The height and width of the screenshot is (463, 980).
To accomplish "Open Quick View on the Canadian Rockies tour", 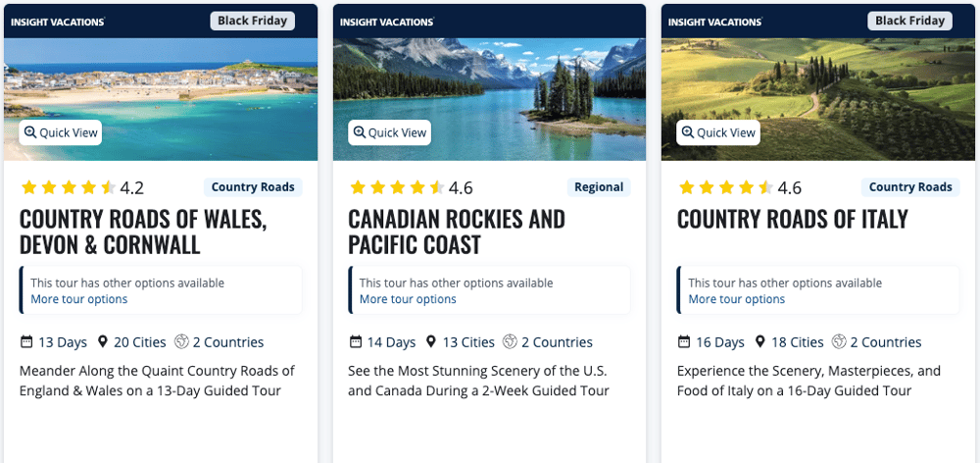I will pos(389,132).
